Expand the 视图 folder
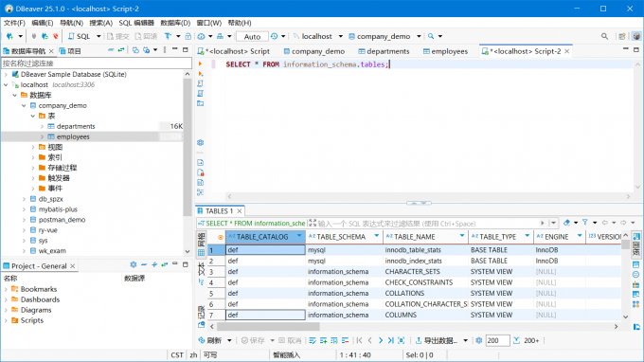Screen dimensions: 644x362 tap(33, 147)
